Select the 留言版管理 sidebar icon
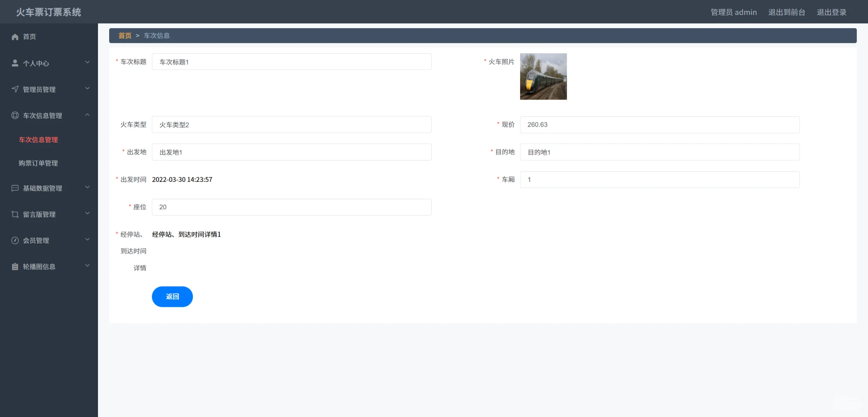The height and width of the screenshot is (417, 868). pyautogui.click(x=15, y=214)
